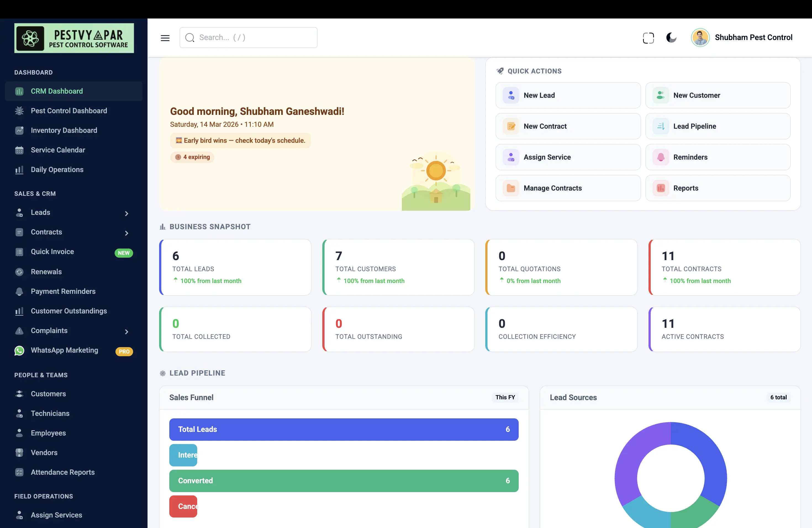Toggle dark mode with the moon icon
Viewport: 812px width, 528px height.
671,38
